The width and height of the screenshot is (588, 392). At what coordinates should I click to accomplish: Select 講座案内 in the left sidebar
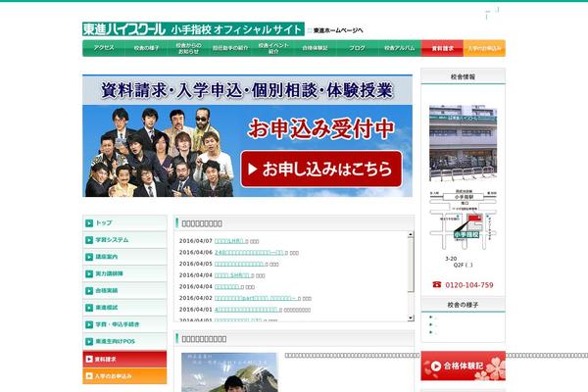(x=124, y=257)
